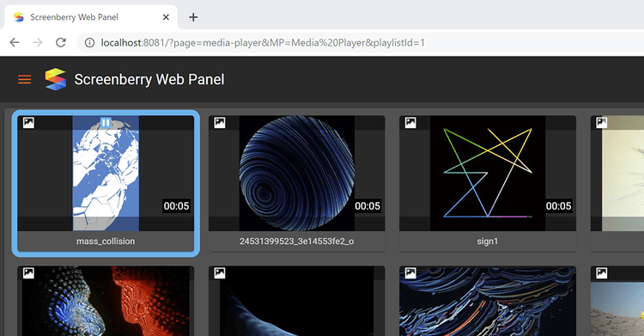
Task: View site information icon in address bar
Action: tap(89, 43)
